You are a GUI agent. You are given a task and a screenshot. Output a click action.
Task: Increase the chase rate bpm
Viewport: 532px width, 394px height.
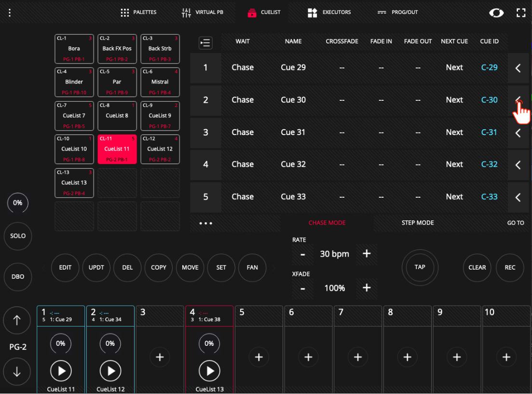pyautogui.click(x=367, y=254)
